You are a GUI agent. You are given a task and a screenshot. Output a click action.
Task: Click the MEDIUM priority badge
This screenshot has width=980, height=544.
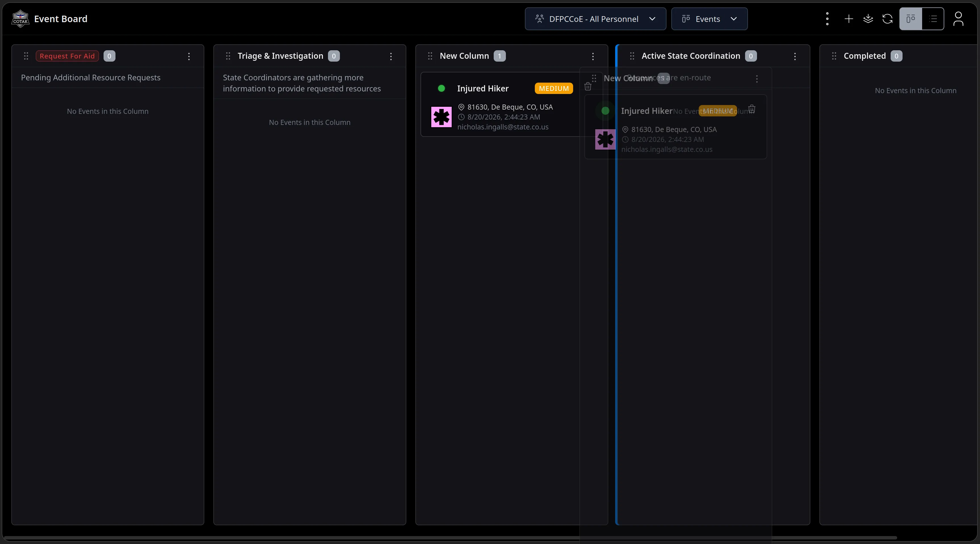tap(554, 88)
